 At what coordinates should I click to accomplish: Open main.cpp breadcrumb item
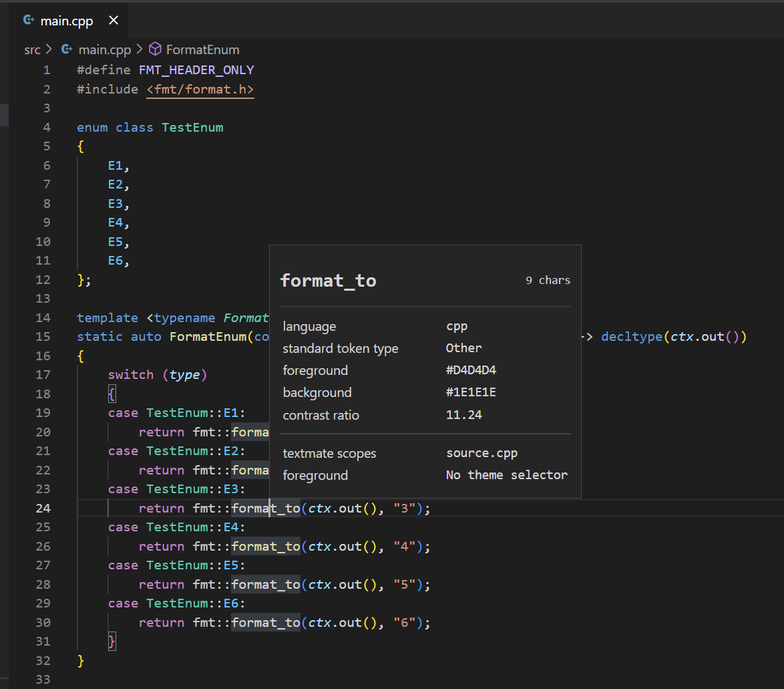point(104,49)
